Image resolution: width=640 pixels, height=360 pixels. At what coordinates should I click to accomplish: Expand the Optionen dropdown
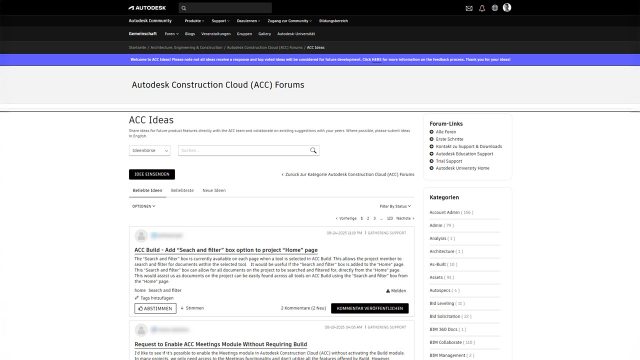pos(144,207)
